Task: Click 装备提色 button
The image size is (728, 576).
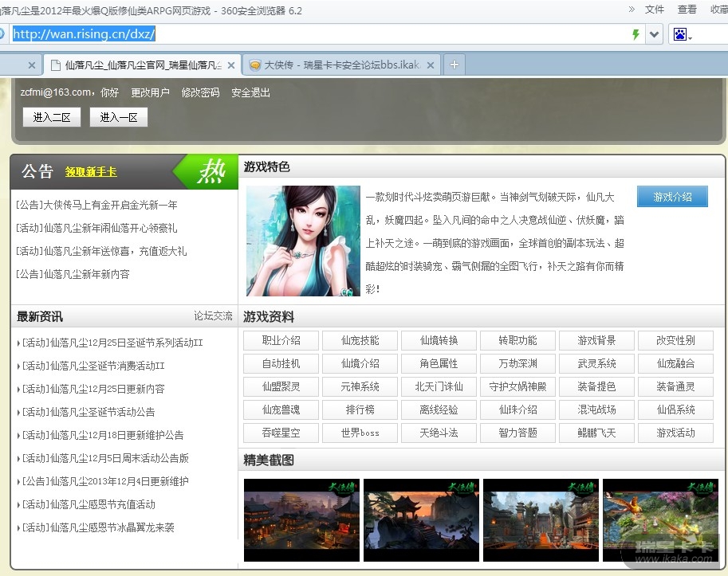Action: pyautogui.click(x=596, y=386)
